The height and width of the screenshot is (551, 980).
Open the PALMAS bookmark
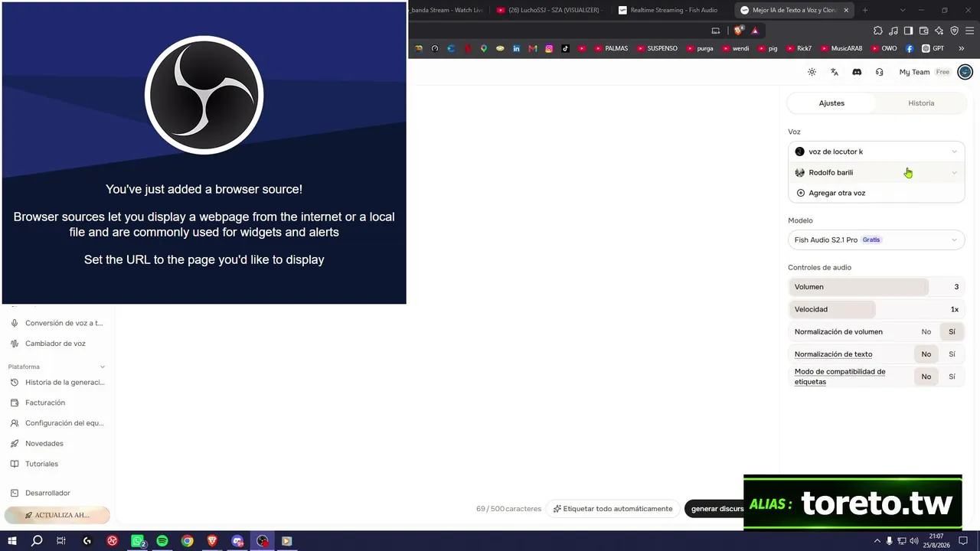click(610, 48)
